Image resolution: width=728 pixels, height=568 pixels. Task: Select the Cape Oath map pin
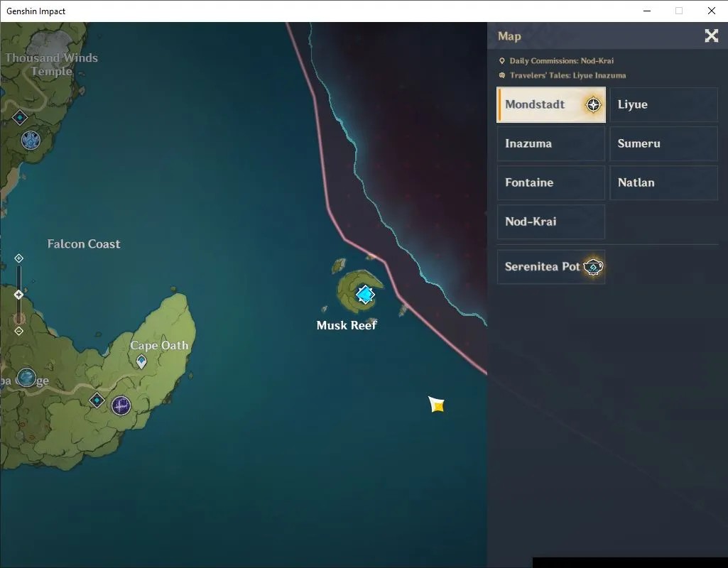(141, 361)
